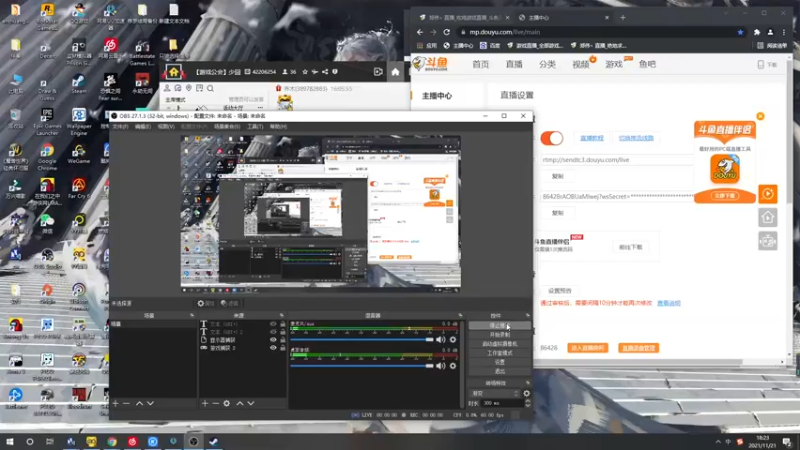Image resolution: width=800 pixels, height=450 pixels.
Task: Open the Scene Transitions dock popout icon
Action: tap(528, 383)
